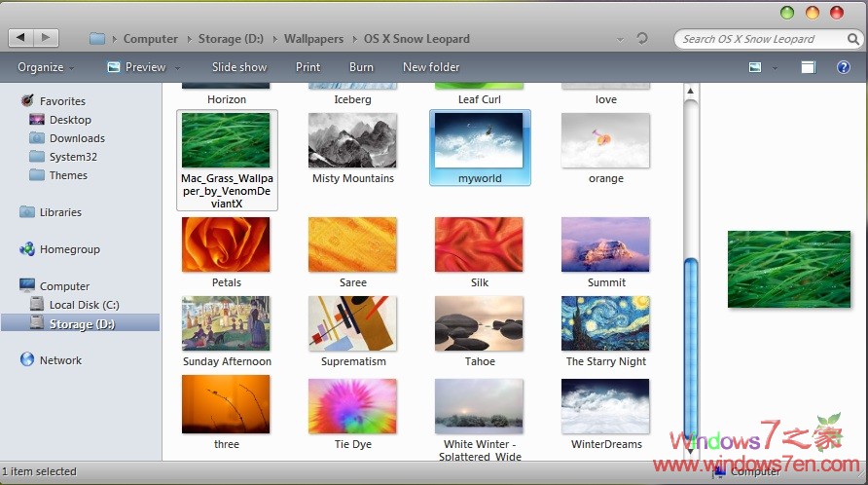Screen dimensions: 868x485
Task: Select the Mac_Grass_Wallpaper thumbnail
Action: point(226,140)
